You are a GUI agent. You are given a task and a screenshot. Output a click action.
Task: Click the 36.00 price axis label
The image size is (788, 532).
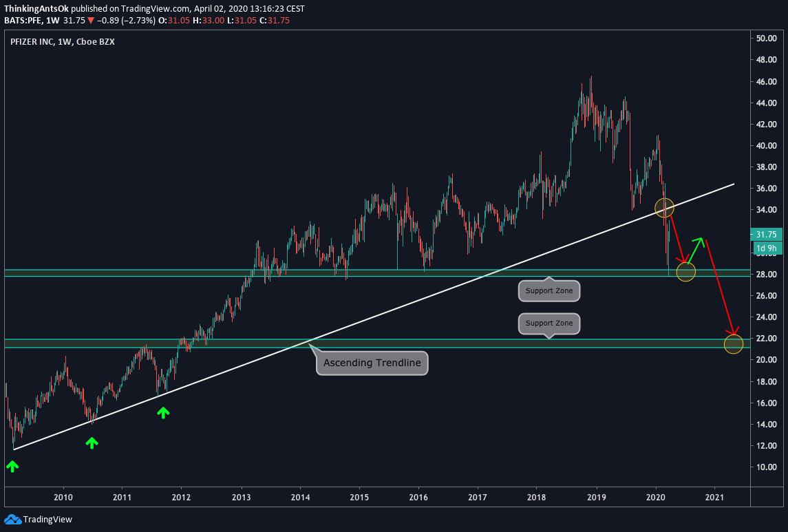point(766,189)
